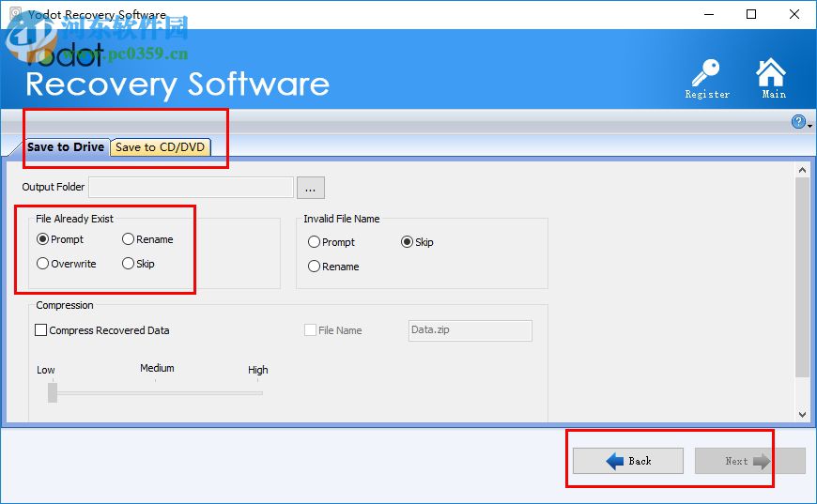Click scroll down arrow of options panel
This screenshot has height=504, width=817.
(x=802, y=415)
